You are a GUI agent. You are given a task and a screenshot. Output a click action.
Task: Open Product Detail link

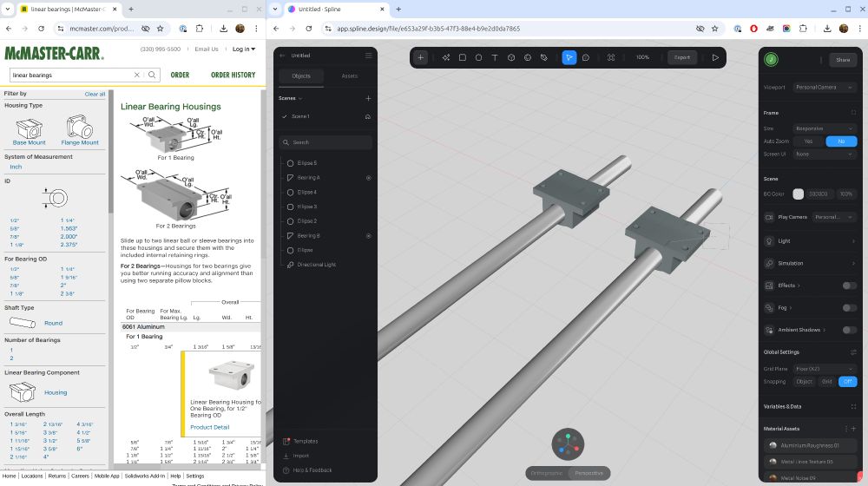(210, 427)
